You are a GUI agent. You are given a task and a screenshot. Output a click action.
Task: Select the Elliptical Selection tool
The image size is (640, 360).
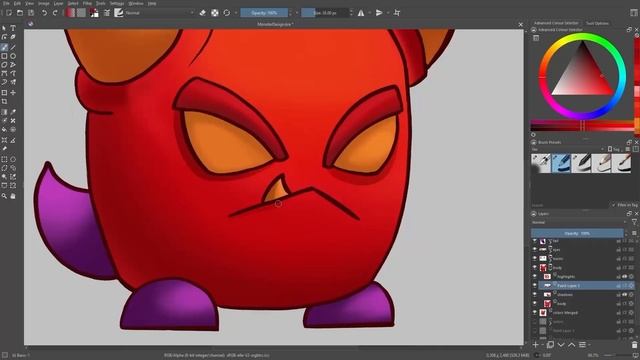(13, 159)
